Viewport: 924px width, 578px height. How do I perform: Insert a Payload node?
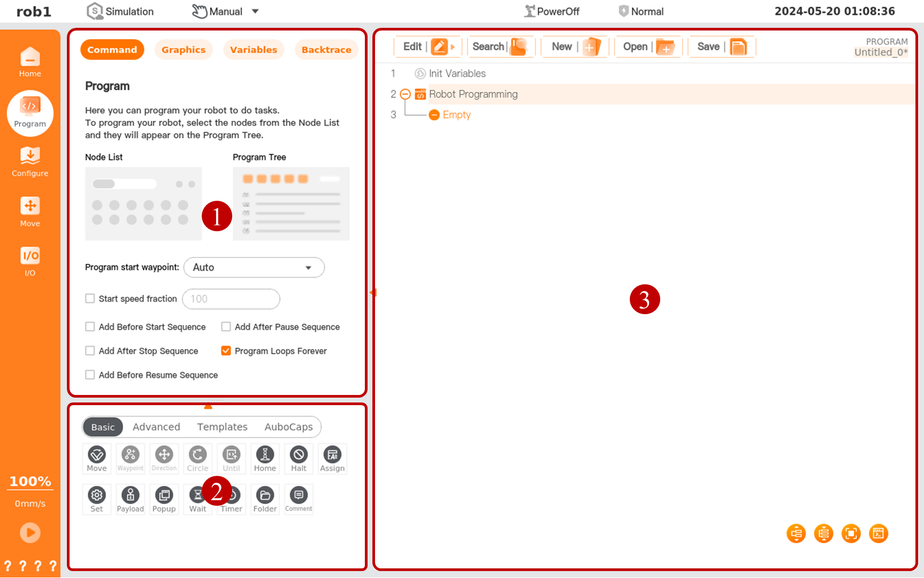(130, 499)
